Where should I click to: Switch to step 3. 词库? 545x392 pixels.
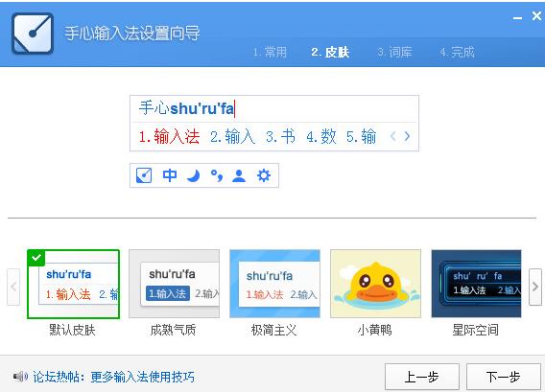click(394, 52)
